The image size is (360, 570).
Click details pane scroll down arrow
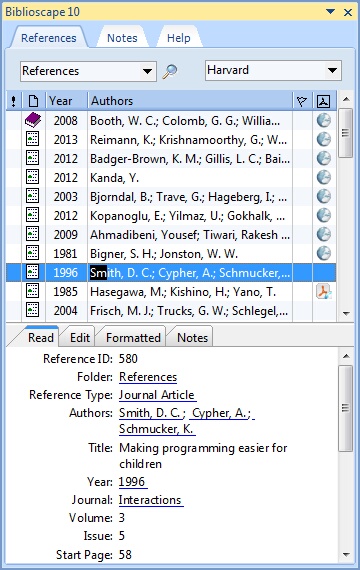pyautogui.click(x=346, y=555)
